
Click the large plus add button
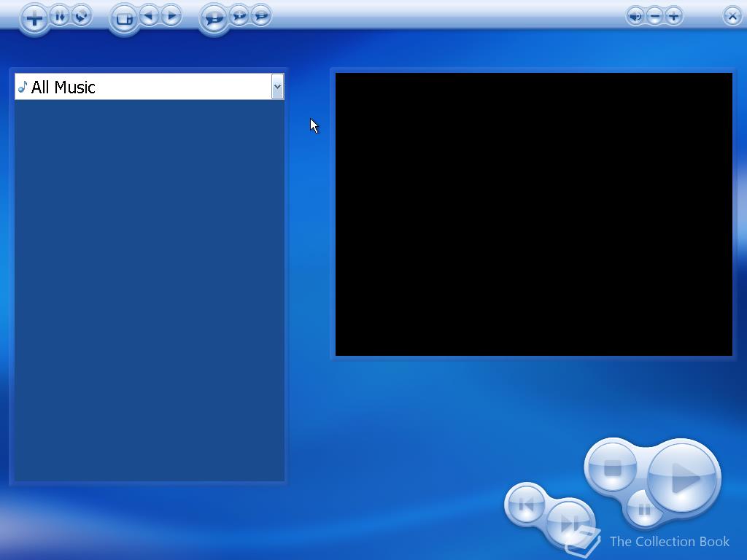34,18
